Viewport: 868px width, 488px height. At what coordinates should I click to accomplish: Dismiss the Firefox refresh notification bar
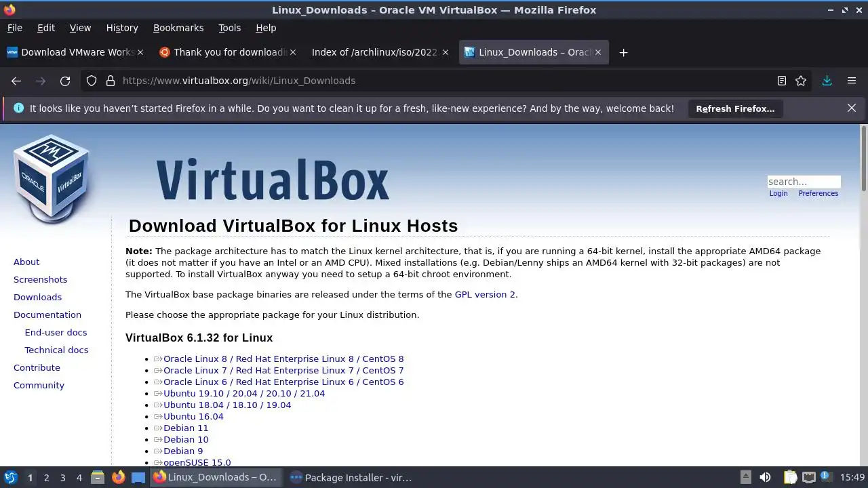852,108
